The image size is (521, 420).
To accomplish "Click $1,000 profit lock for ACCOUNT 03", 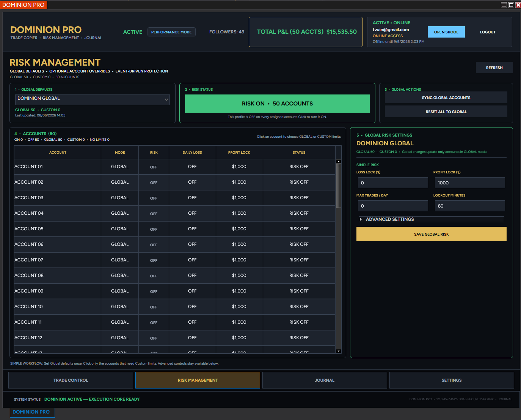I will (x=239, y=198).
